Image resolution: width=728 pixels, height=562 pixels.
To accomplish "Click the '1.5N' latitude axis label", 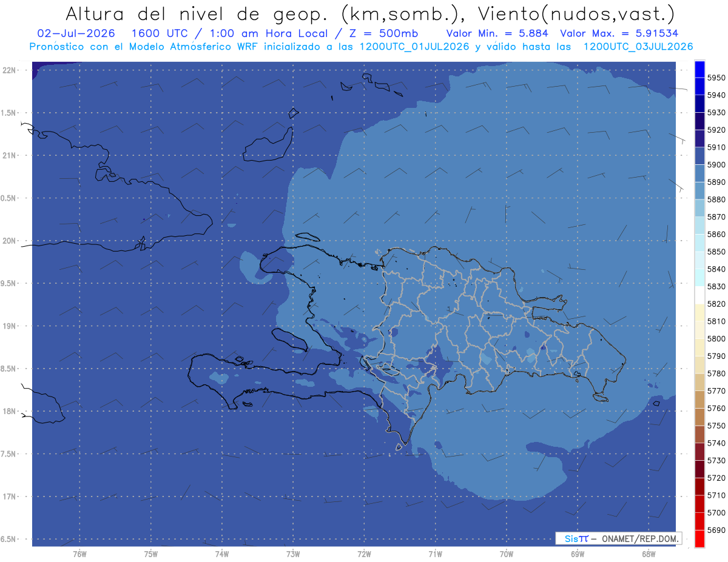I will [x=9, y=113].
